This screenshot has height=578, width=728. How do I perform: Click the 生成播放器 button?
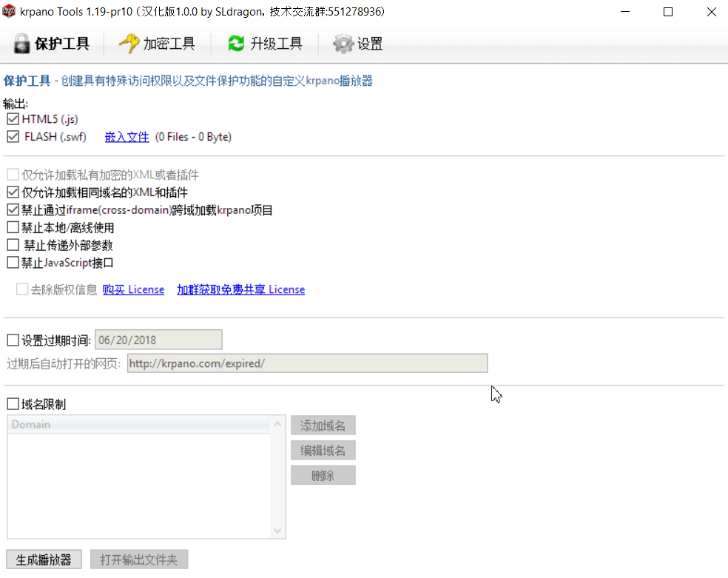click(43, 559)
